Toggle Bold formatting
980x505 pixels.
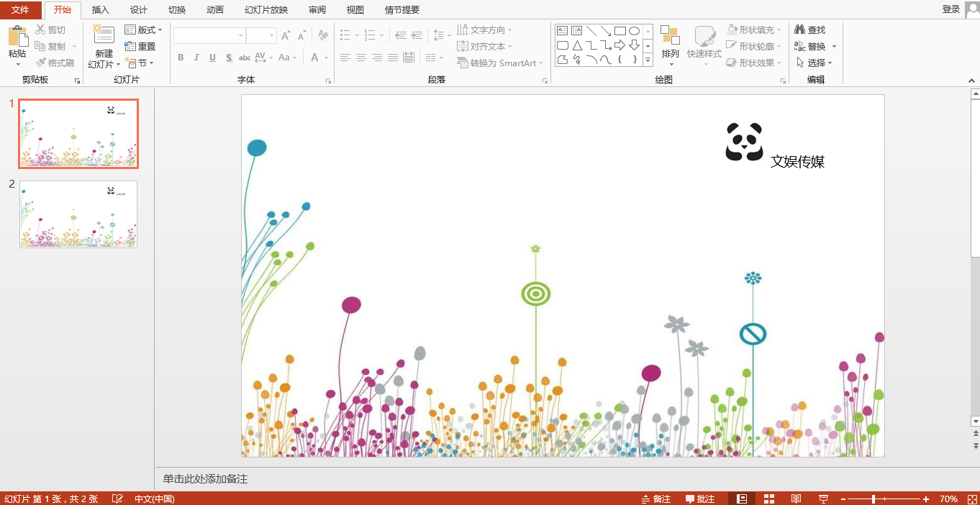pos(181,58)
